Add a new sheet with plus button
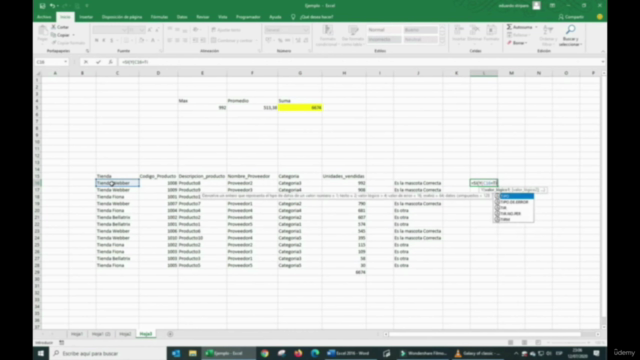The width and height of the screenshot is (640, 360). click(170, 334)
